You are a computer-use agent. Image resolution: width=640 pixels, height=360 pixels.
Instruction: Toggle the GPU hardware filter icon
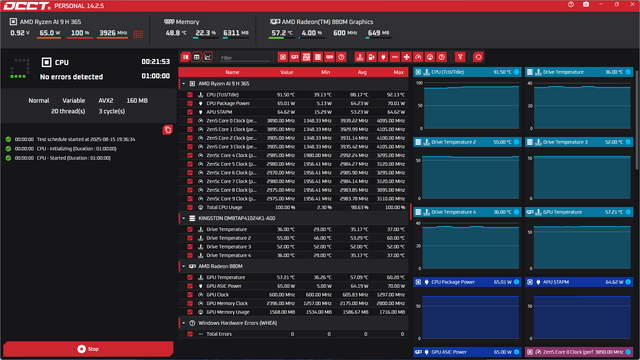[x=294, y=57]
